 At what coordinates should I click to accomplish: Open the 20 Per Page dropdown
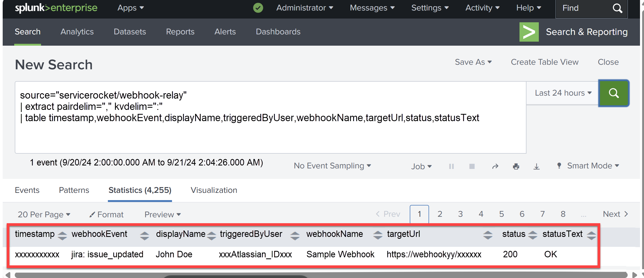tap(44, 214)
